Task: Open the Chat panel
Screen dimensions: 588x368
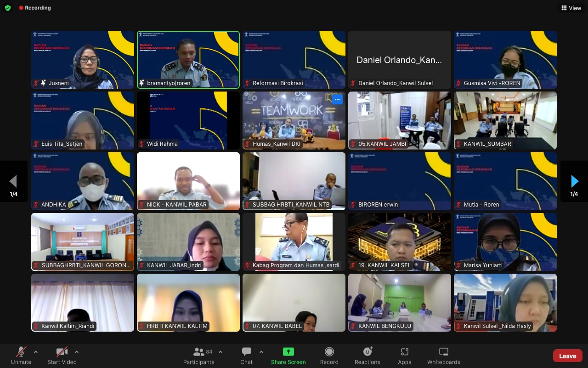Action: (x=247, y=355)
